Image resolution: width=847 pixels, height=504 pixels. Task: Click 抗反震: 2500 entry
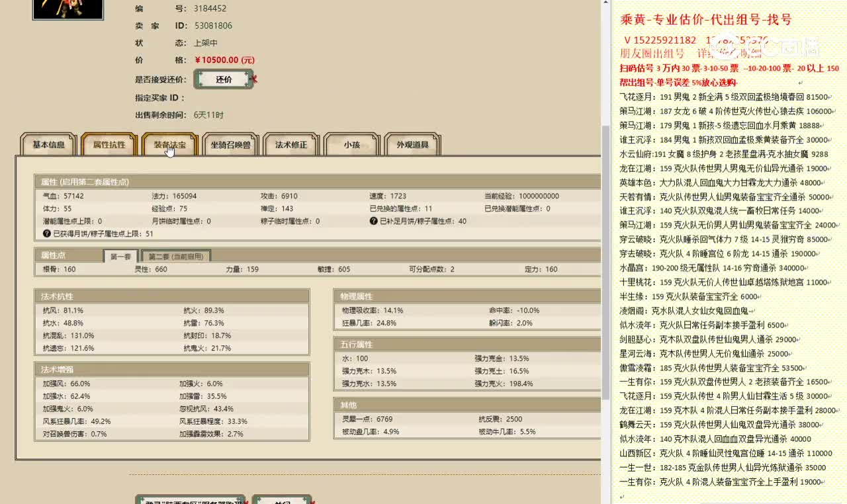click(500, 419)
